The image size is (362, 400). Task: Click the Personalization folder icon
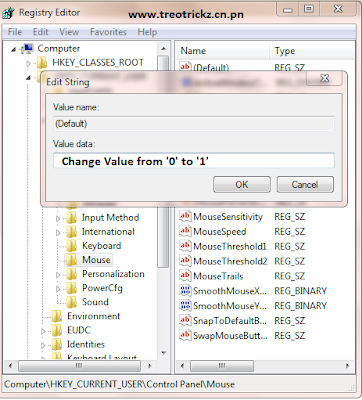tap(71, 274)
